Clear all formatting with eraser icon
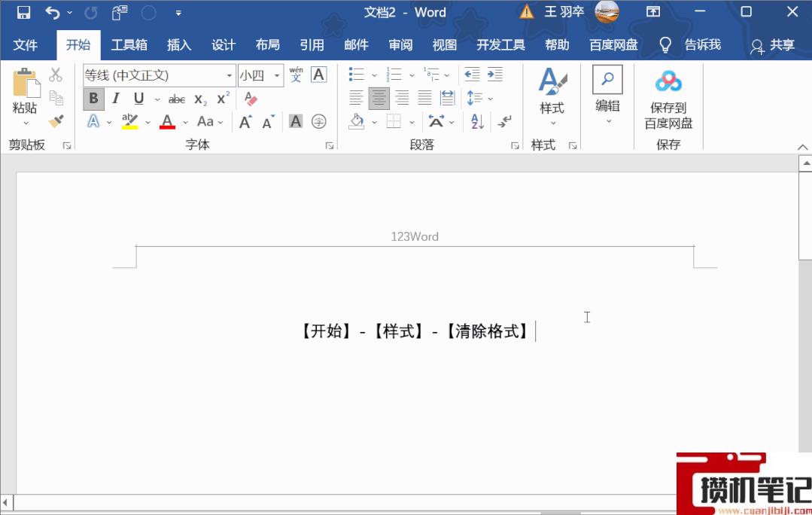The width and height of the screenshot is (812, 515). 251,99
